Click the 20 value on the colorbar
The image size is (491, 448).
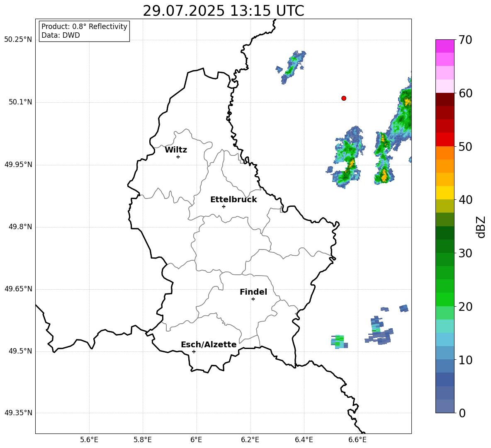coord(465,307)
